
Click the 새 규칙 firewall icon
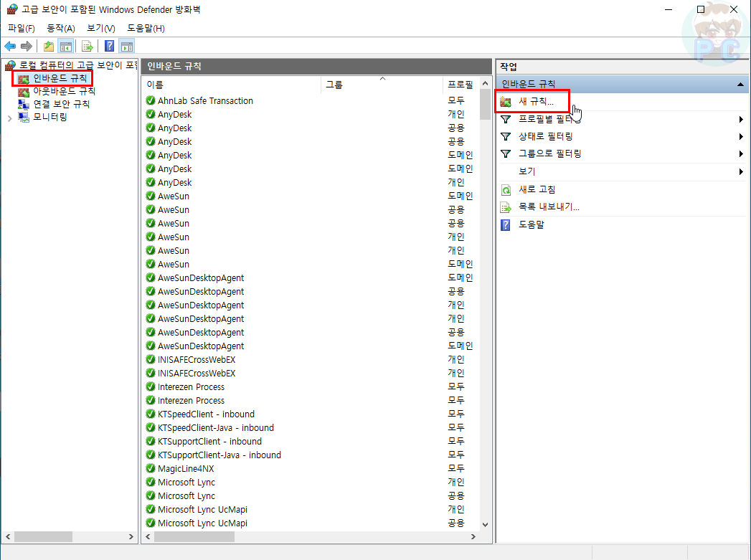tap(506, 102)
